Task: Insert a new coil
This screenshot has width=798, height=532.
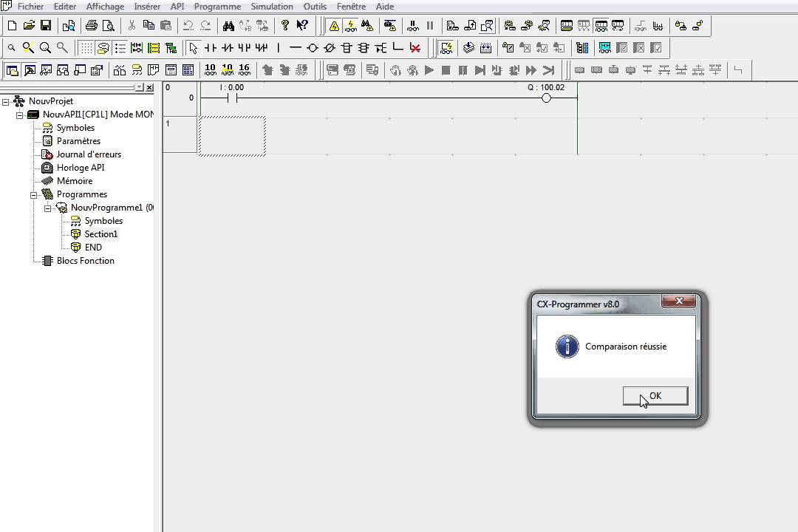Action: point(313,48)
